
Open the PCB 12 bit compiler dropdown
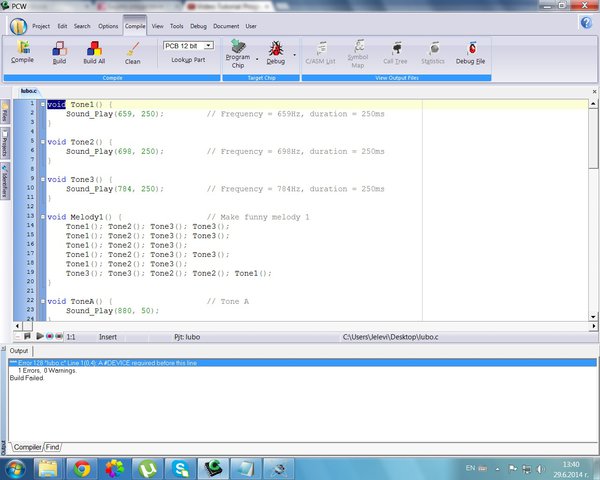pyautogui.click(x=188, y=46)
